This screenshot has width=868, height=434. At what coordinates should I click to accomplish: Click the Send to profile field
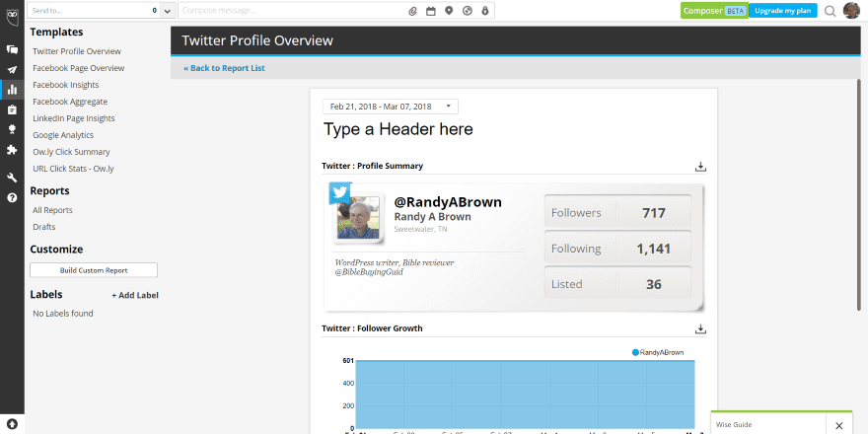94,11
